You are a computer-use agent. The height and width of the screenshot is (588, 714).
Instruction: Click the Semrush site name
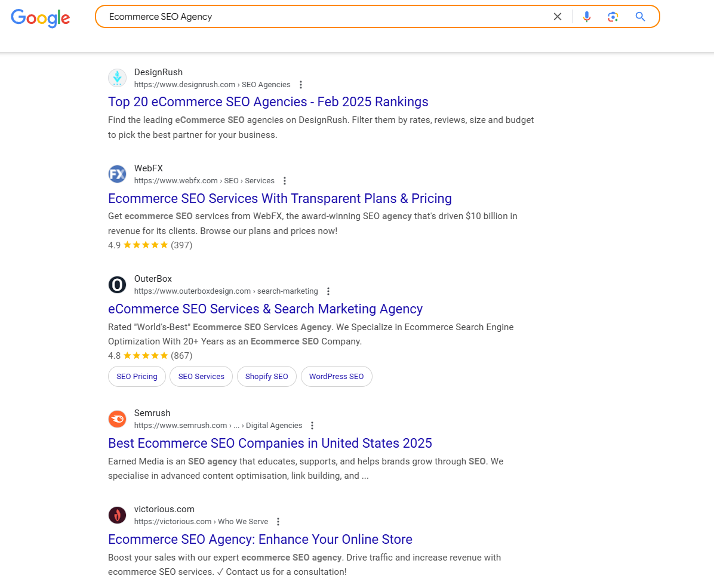pos(152,413)
